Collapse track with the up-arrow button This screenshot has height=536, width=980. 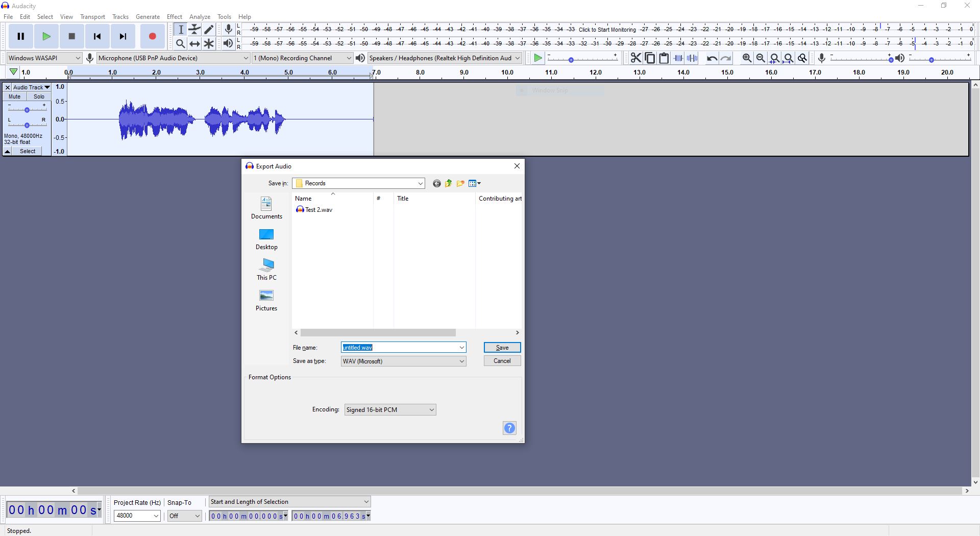click(x=8, y=152)
